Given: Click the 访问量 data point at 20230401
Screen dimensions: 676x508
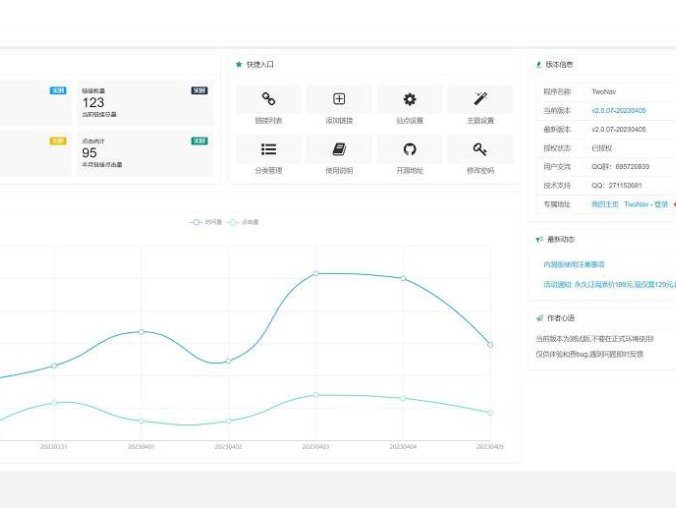Looking at the screenshot, I should tap(141, 331).
